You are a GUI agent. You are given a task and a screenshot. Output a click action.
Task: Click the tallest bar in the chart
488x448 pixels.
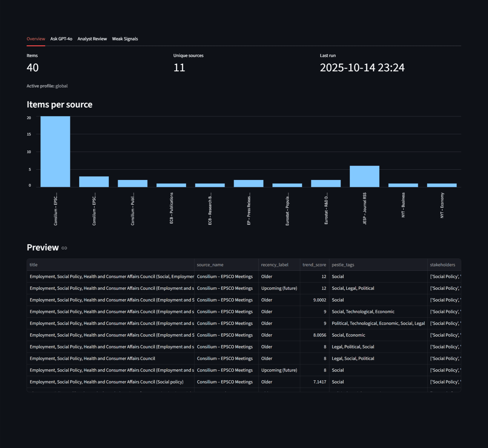click(x=55, y=152)
